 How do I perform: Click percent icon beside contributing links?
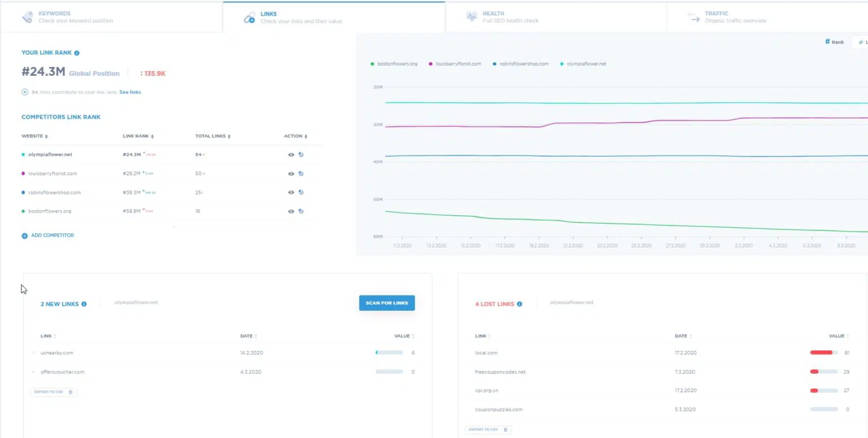25,92
